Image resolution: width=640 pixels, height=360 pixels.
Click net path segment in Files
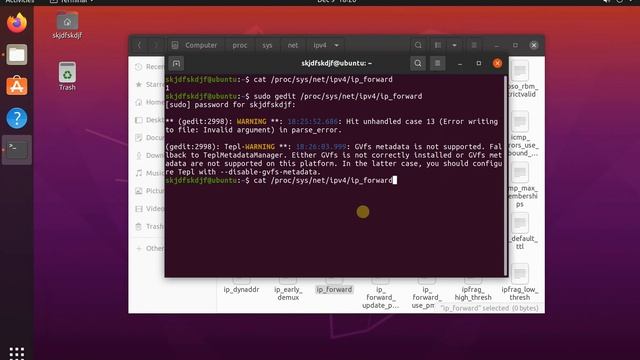293,45
